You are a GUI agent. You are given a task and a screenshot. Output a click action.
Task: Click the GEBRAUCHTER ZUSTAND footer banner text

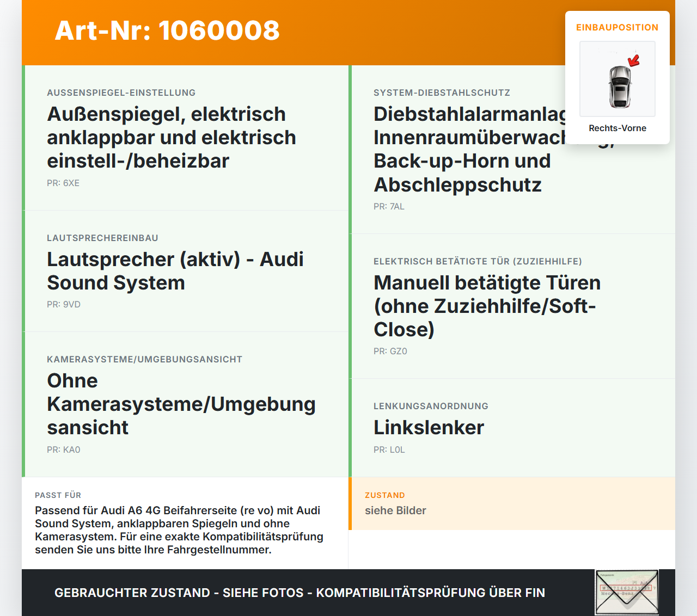299,593
